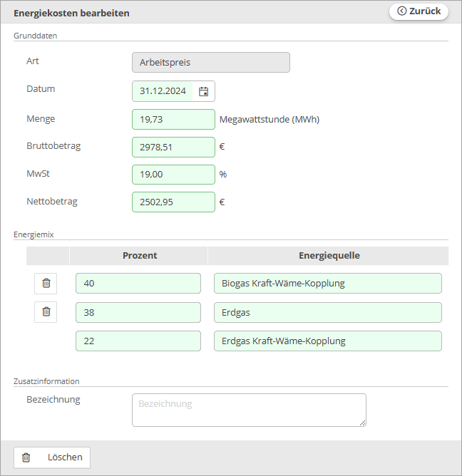Open the Biogas Kraft-Wäme-Kopplung energy source field
Screen dimensions: 462x476
[x=327, y=284]
